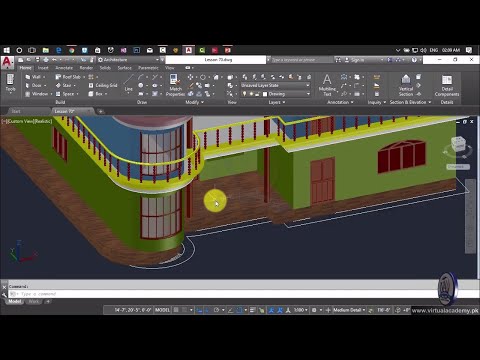Toggle the layer lock icon
The height and width of the screenshot is (360, 480).
257,94
